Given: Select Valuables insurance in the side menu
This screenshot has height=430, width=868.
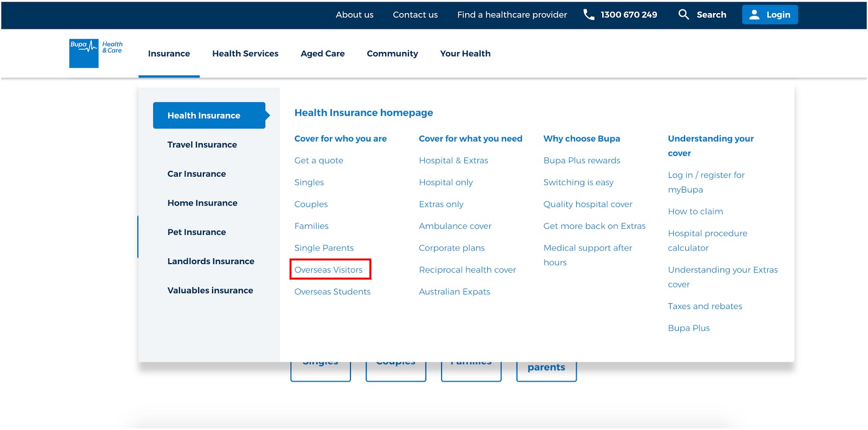Looking at the screenshot, I should click(210, 291).
